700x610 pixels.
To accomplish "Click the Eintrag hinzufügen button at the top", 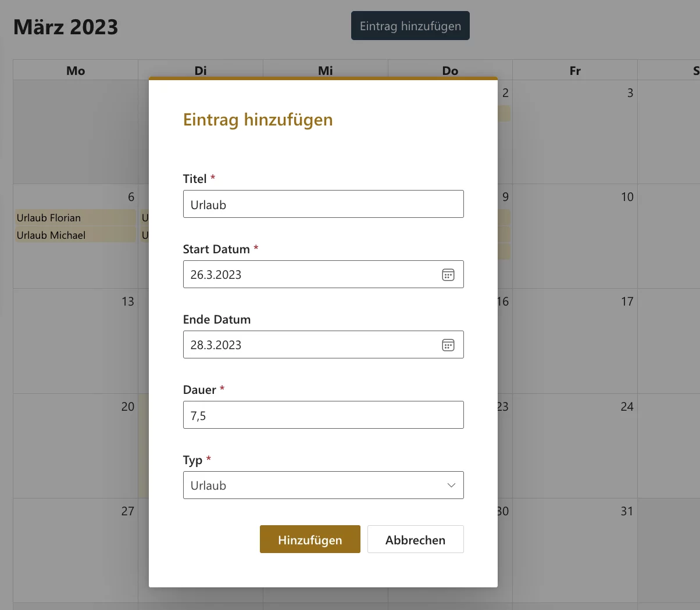I will pos(410,26).
